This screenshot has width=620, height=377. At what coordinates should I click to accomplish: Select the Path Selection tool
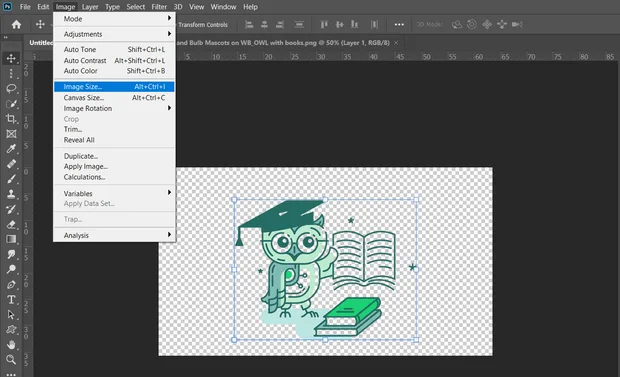11,314
